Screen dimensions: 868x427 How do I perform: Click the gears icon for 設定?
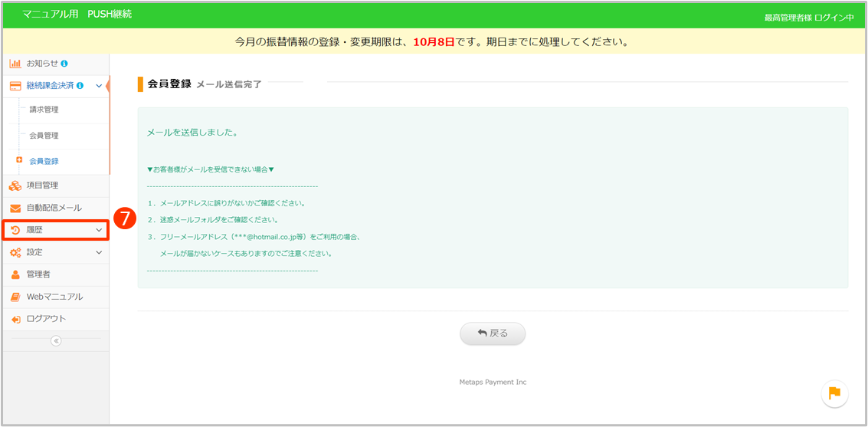15,252
